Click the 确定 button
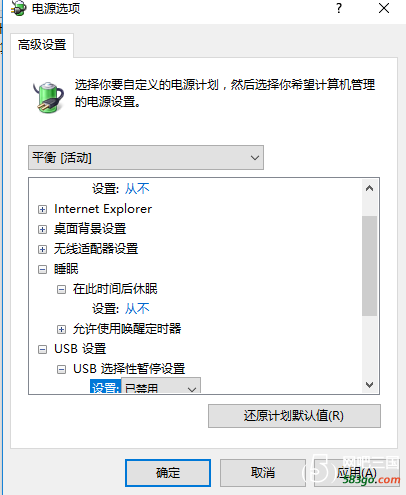The width and height of the screenshot is (406, 495). [x=168, y=473]
